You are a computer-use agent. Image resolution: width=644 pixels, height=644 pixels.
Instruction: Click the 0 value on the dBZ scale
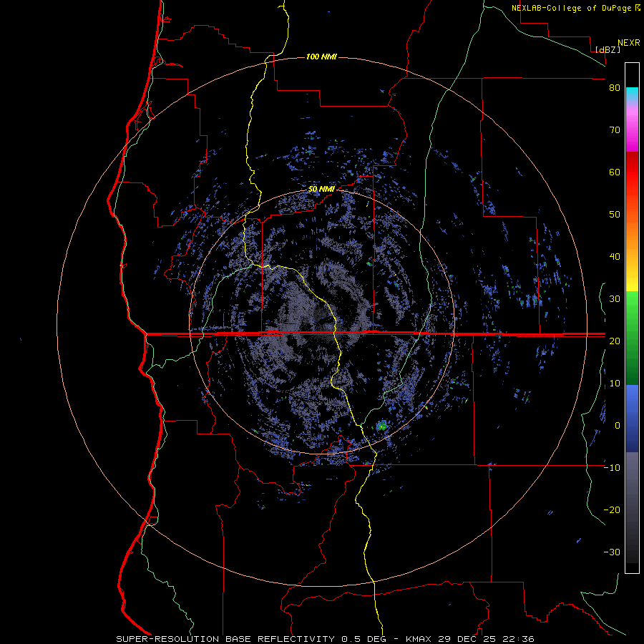[618, 426]
